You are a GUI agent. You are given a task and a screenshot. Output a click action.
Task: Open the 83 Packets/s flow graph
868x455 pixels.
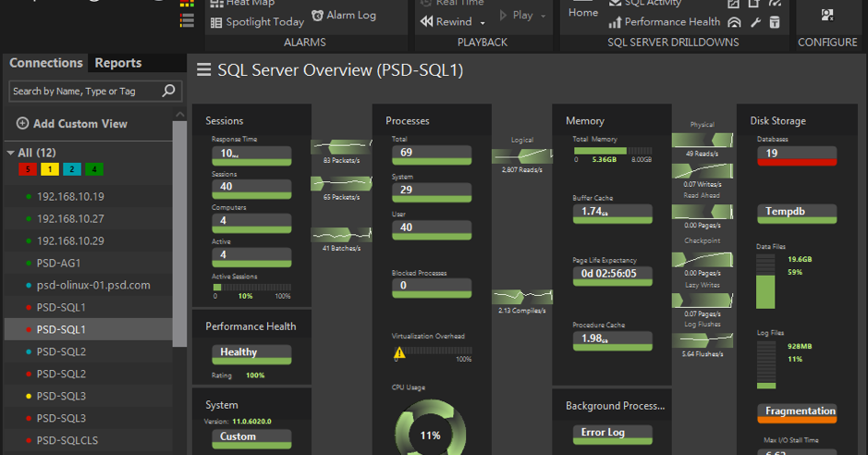(341, 147)
